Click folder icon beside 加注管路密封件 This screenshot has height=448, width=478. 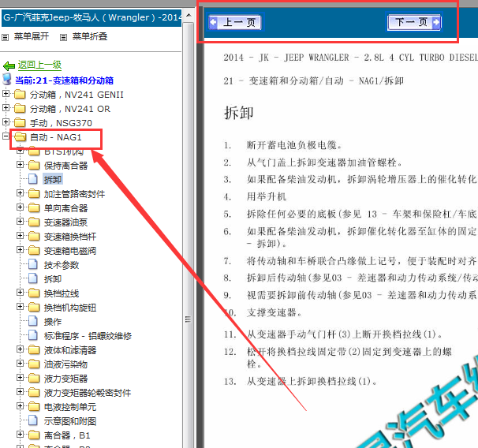(x=34, y=193)
